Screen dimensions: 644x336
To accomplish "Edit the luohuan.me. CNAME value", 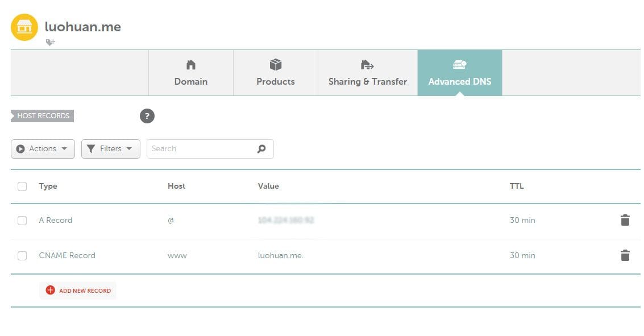I will tap(280, 255).
